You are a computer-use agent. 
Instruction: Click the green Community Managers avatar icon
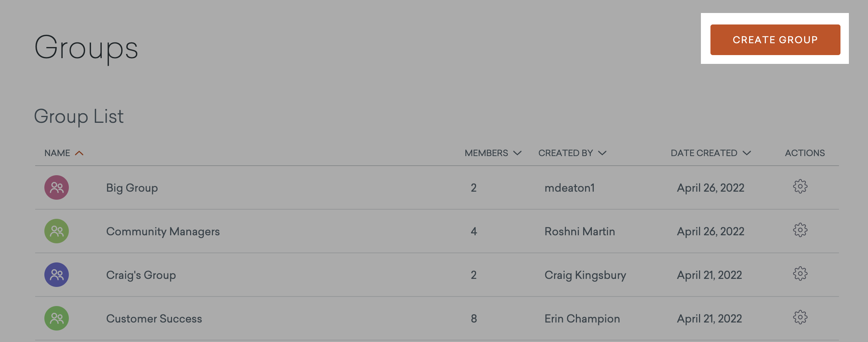point(57,231)
